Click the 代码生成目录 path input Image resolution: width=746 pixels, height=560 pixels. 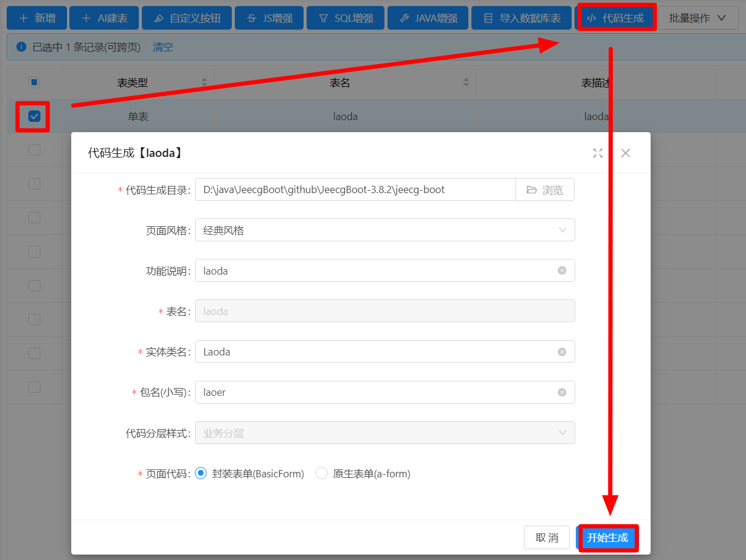pos(355,189)
